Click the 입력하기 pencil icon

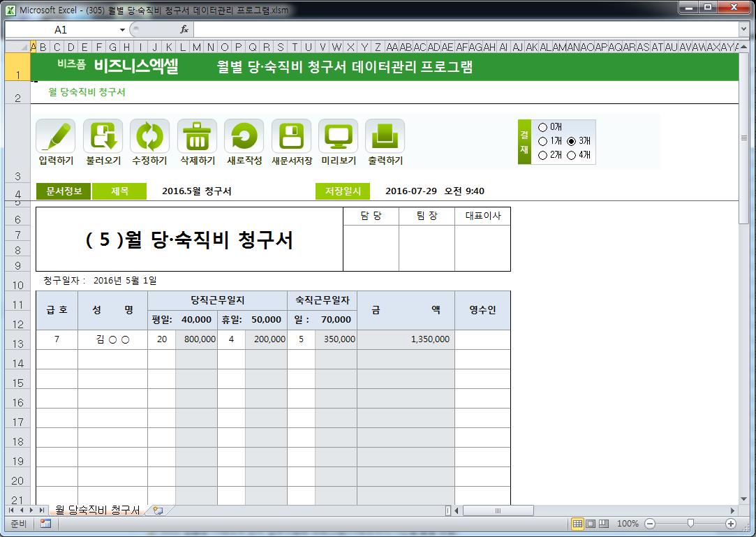pos(55,137)
